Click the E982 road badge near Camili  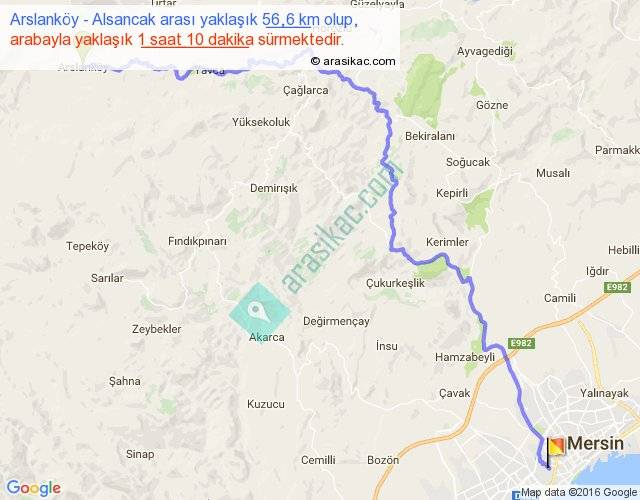[x=617, y=287]
